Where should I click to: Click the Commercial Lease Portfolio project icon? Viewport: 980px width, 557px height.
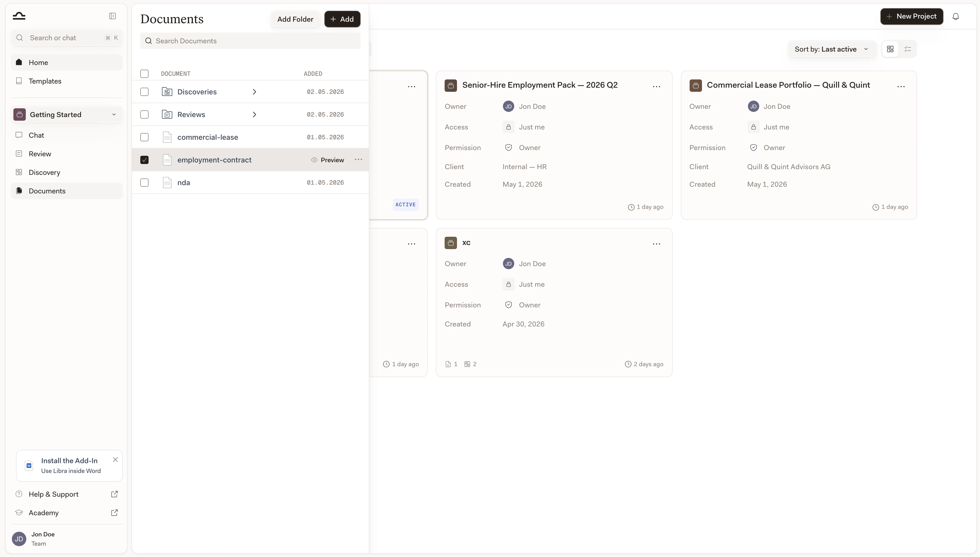(x=695, y=85)
